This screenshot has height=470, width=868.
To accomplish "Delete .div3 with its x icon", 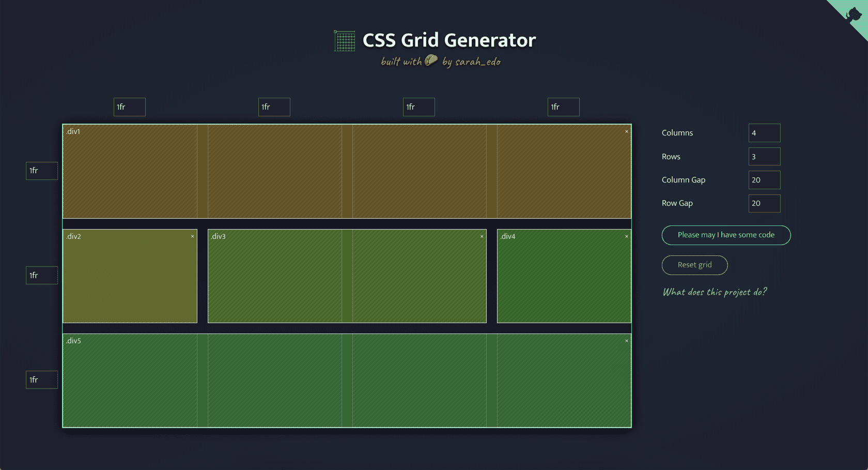I will click(x=482, y=236).
